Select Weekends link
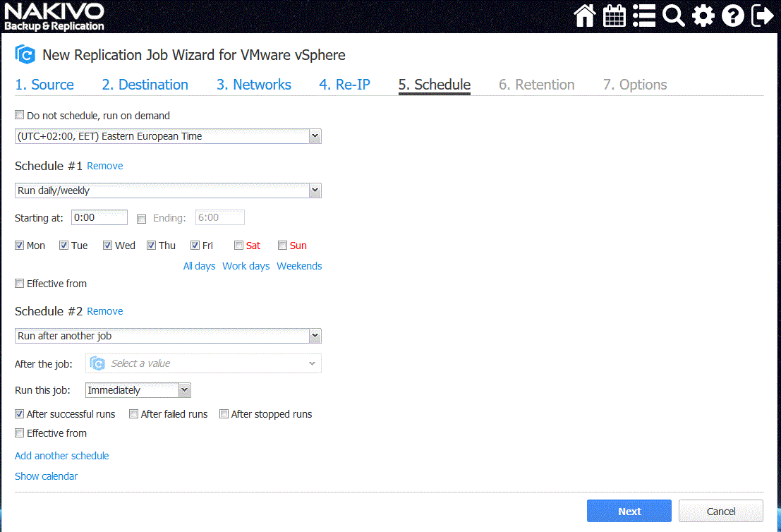The image size is (781, 532). point(299,266)
